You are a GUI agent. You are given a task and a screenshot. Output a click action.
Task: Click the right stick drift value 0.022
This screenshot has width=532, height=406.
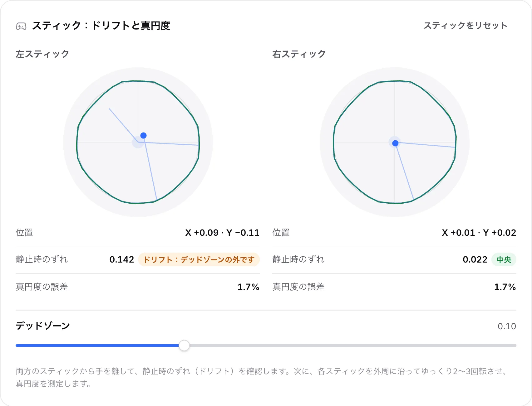click(x=475, y=259)
